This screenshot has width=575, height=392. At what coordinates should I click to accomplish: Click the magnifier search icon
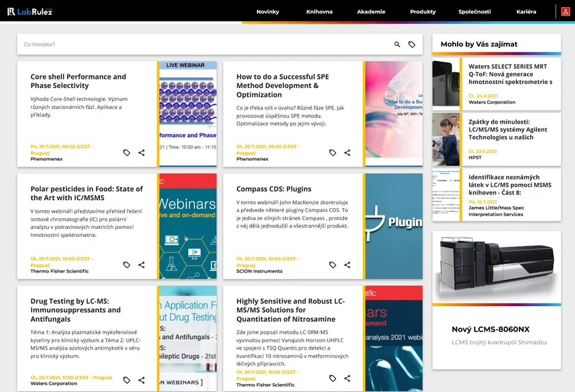397,44
